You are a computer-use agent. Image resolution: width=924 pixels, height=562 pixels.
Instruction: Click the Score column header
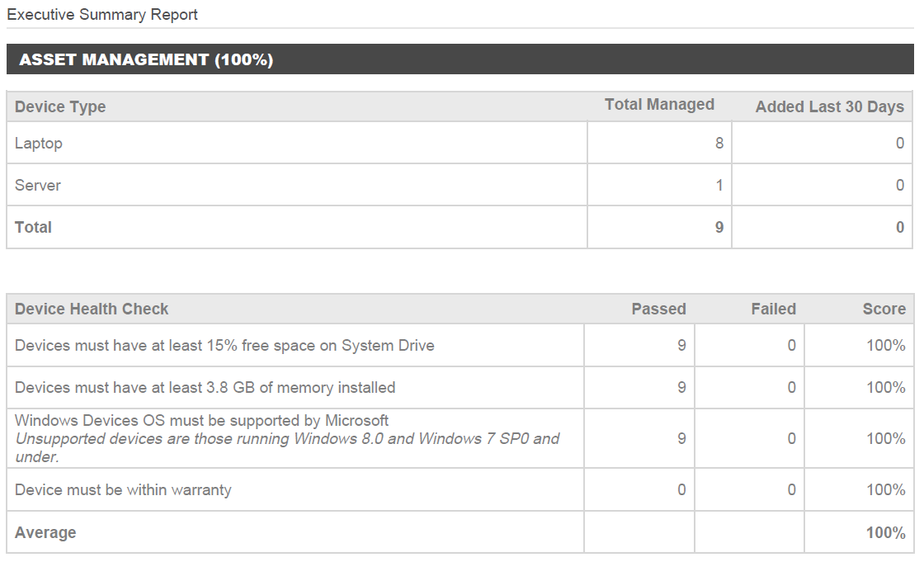coord(884,309)
